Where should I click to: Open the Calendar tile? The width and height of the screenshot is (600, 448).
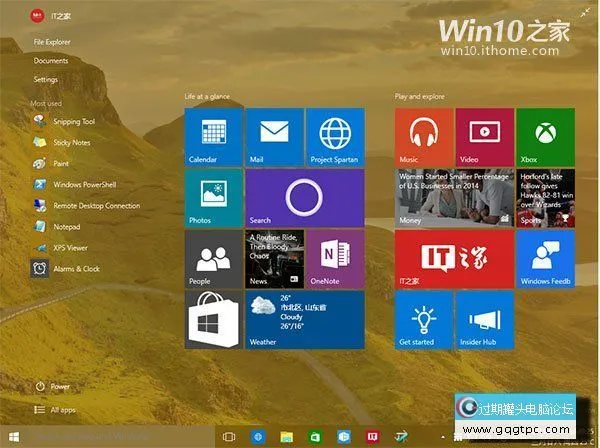tap(213, 137)
